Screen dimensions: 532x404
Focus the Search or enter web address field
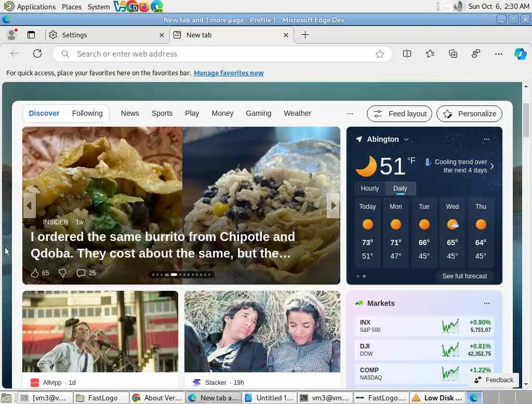coord(222,54)
